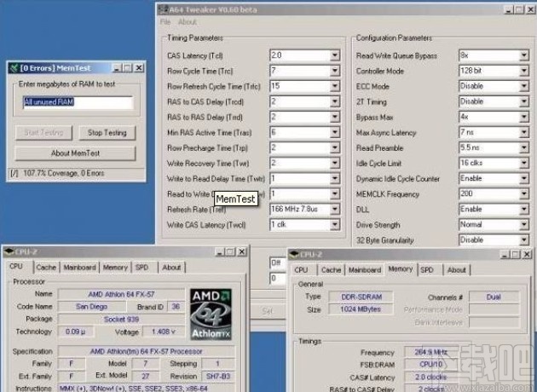Screen dimensions: 537x392
Task: Minimize the right CPU-Z memory window
Action: click(505, 254)
